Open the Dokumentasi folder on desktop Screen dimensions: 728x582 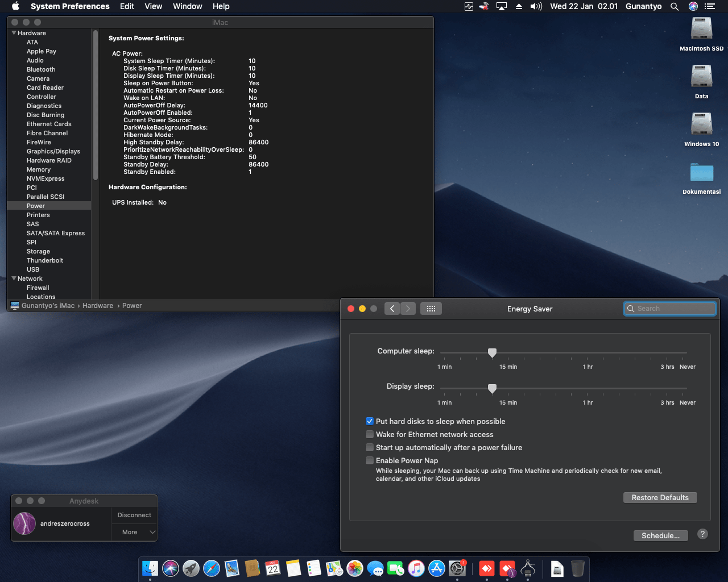[701, 173]
